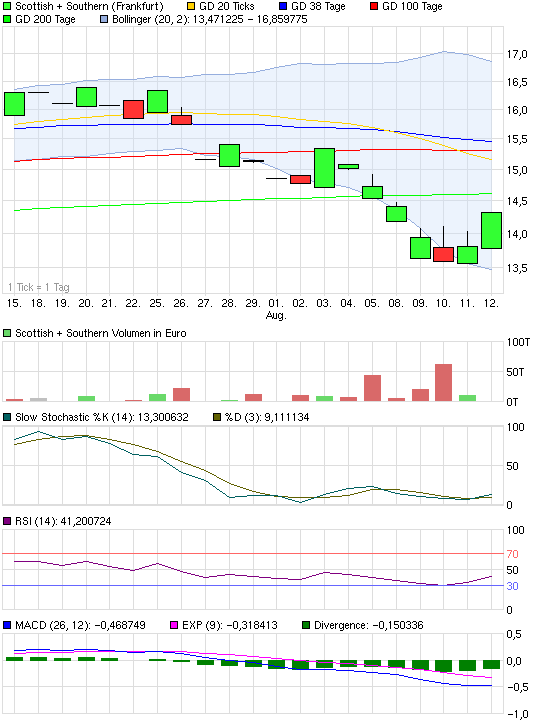
Task: Click the green volume bar on the 11th
Action: point(467,398)
